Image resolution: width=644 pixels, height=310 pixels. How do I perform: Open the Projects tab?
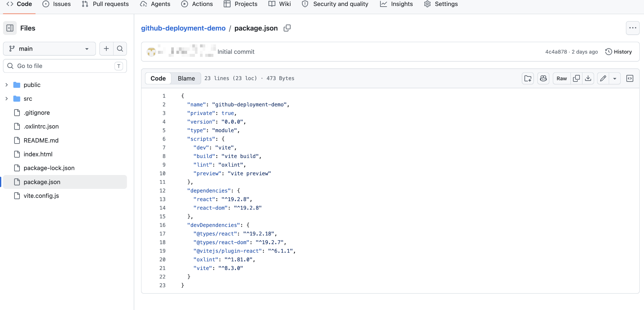[241, 4]
